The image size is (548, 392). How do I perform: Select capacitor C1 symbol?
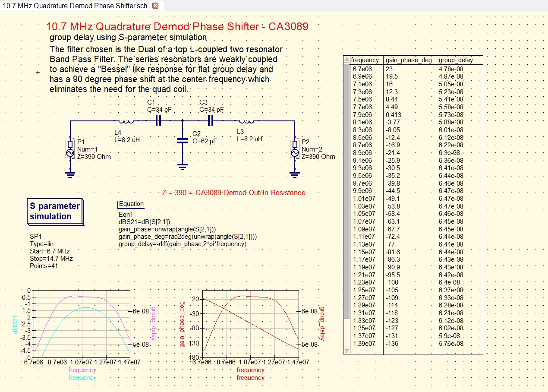(158, 122)
